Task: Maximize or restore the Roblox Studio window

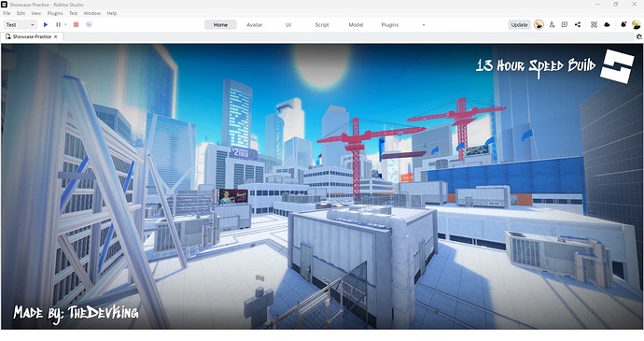Action: pos(616,4)
